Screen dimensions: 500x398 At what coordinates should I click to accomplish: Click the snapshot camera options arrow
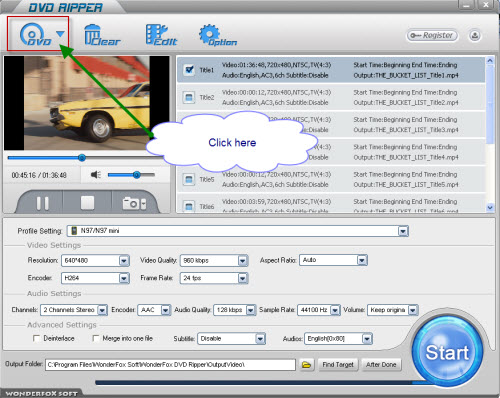[x=143, y=204]
